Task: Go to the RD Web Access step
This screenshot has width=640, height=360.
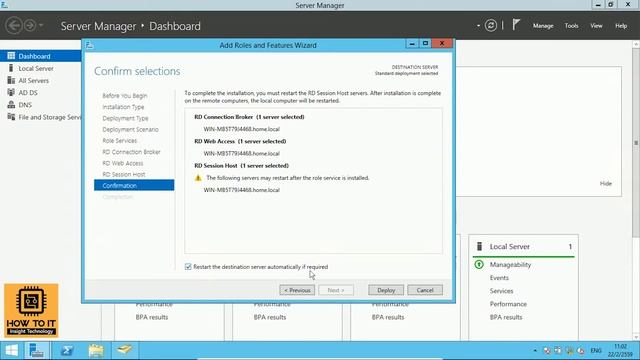Action: tap(122, 163)
